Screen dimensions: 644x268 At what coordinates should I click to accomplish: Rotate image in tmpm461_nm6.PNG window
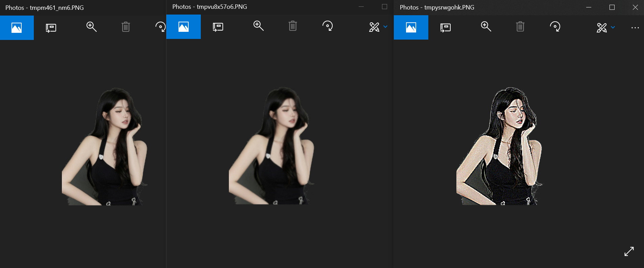[161, 27]
